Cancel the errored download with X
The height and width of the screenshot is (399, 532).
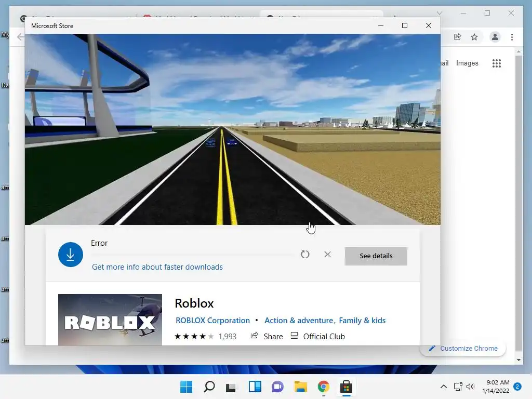[327, 254]
